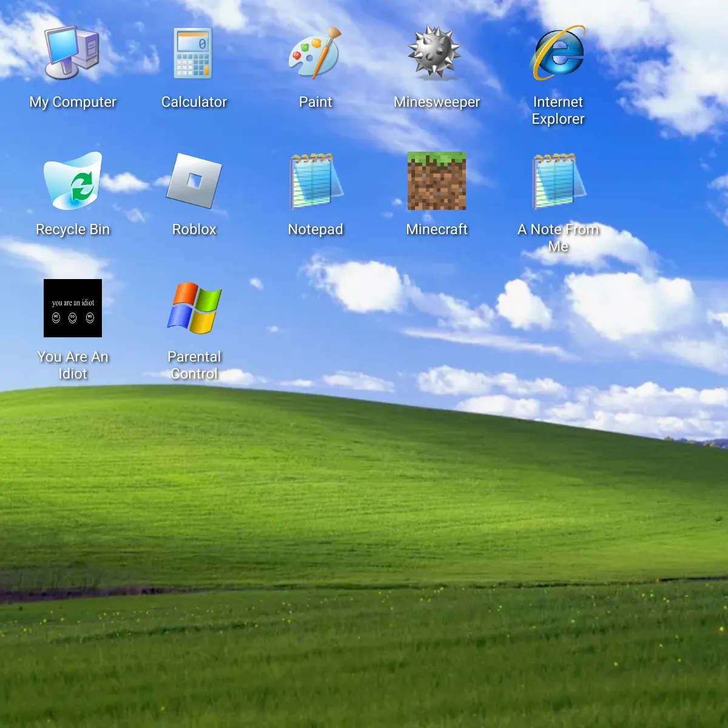Click the "Minesweeper" label text
This screenshot has width=728, height=728.
point(437,102)
